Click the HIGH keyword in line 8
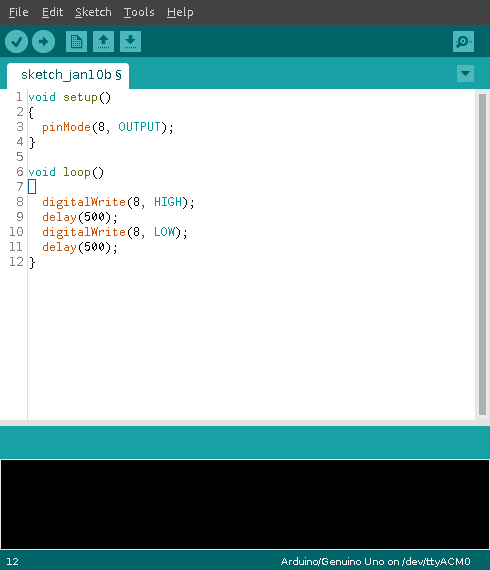Screen dimensions: 490x570 (x=168, y=202)
